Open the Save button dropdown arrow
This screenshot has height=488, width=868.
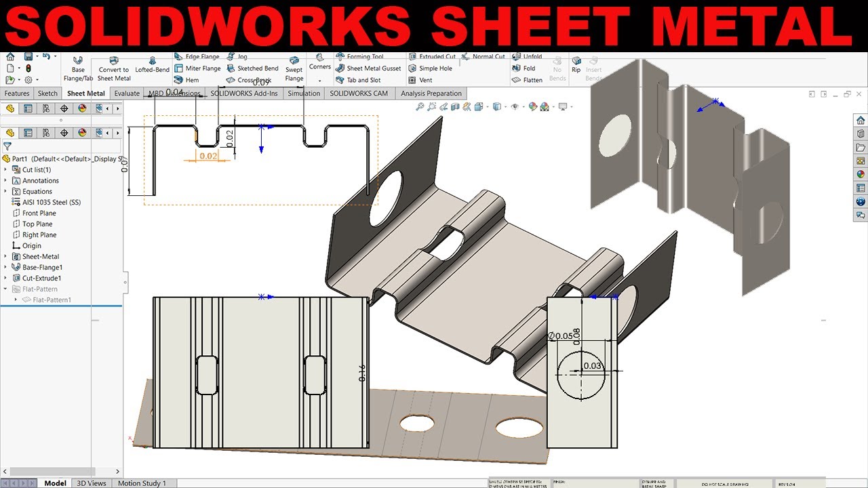(37, 56)
